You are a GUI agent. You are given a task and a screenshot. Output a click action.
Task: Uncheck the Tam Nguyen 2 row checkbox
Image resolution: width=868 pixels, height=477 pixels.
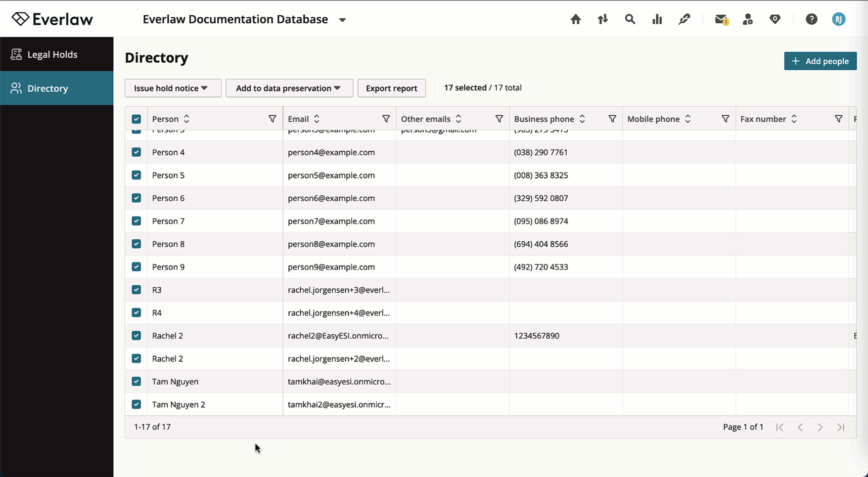click(137, 404)
